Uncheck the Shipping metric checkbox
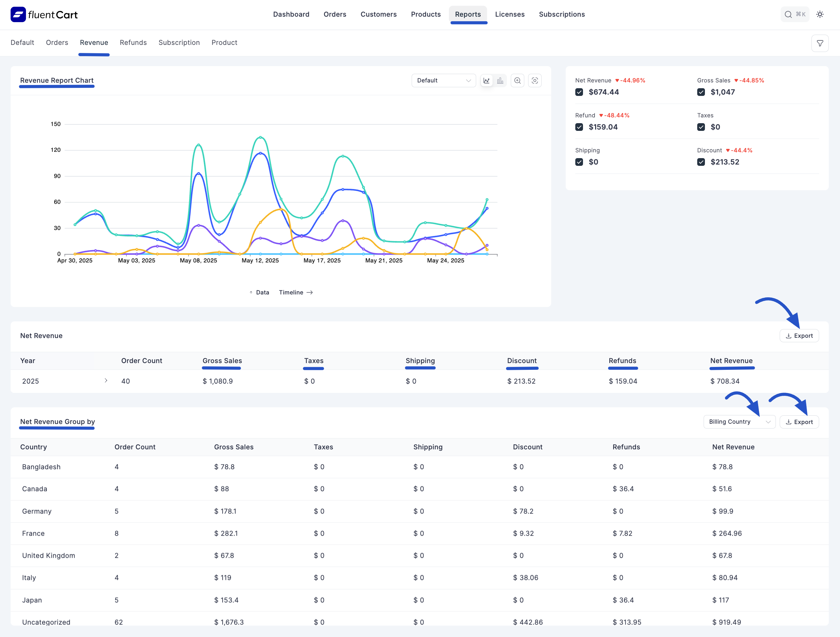Viewport: 840px width, 637px height. tap(579, 162)
